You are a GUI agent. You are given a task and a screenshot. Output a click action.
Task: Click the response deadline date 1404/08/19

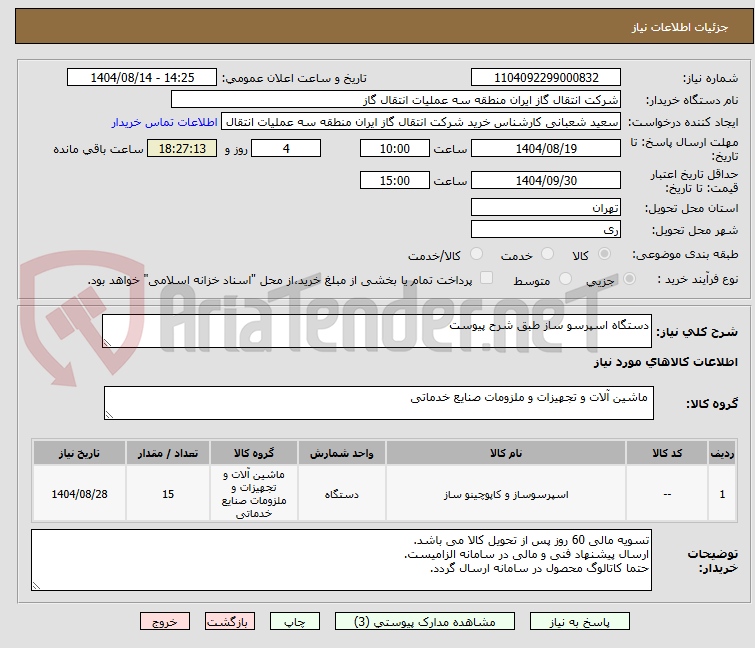click(x=546, y=148)
